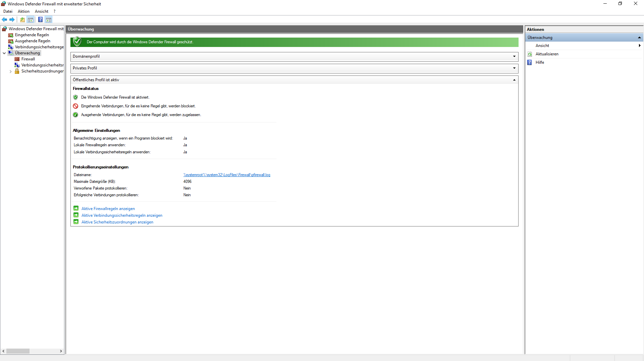Collapse the Überwachung actions group
Screen dimensions: 644x361
click(x=639, y=38)
